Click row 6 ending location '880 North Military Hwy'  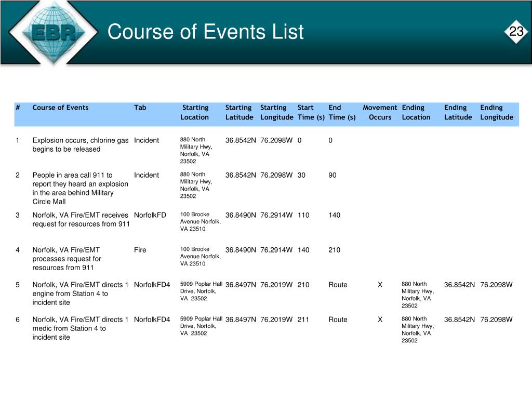coord(418,329)
